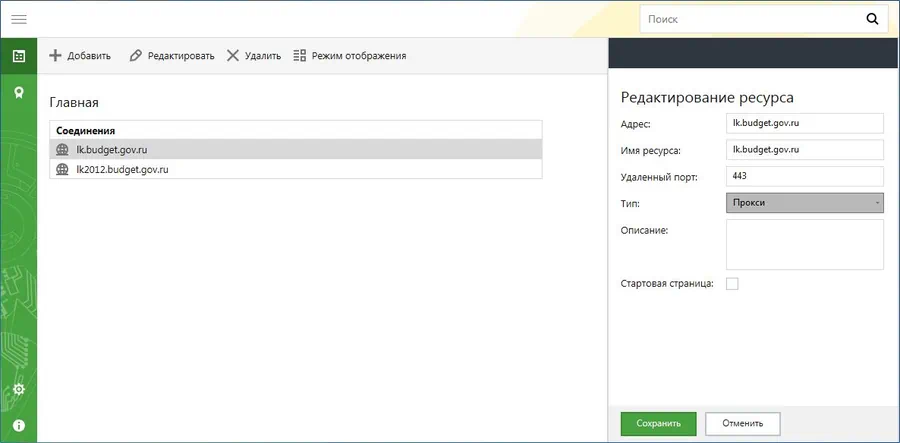The height and width of the screenshot is (443, 900).
Task: Open the certificates sidebar icon
Action: pyautogui.click(x=19, y=92)
